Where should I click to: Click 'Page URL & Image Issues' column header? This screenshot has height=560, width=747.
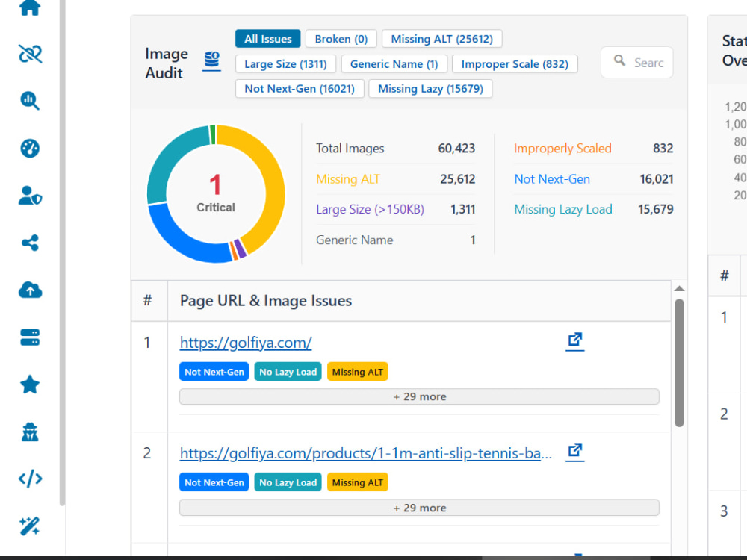point(266,301)
